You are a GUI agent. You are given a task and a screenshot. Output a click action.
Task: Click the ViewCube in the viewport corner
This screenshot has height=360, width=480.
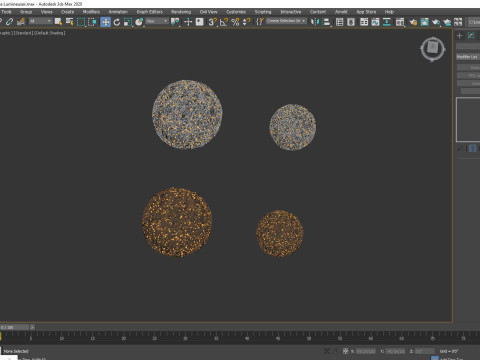(432, 49)
